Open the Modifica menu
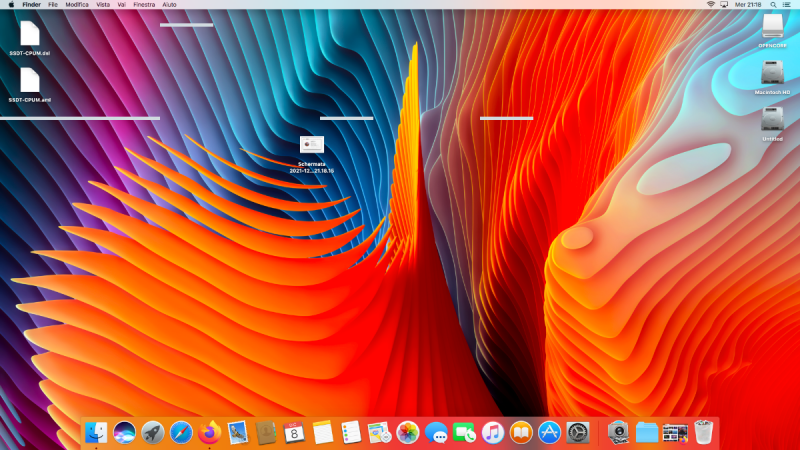 click(x=77, y=5)
